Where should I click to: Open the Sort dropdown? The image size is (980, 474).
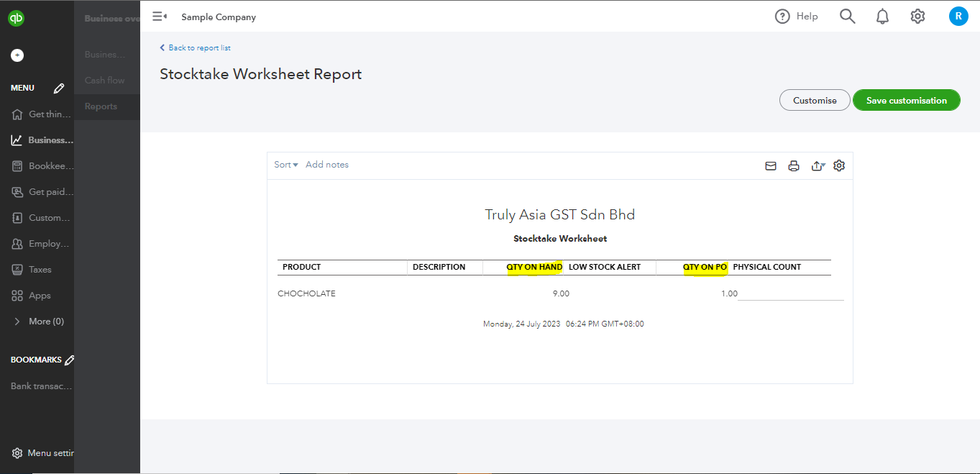point(286,165)
